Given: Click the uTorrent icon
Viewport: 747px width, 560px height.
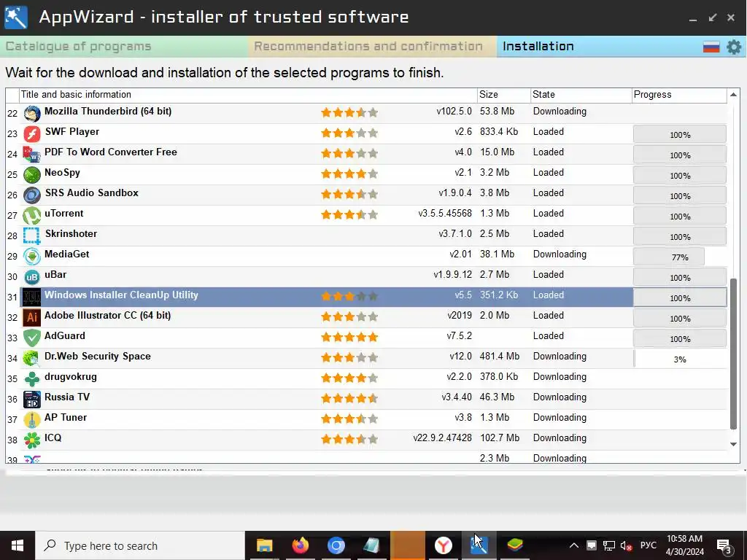Looking at the screenshot, I should pyautogui.click(x=32, y=216).
